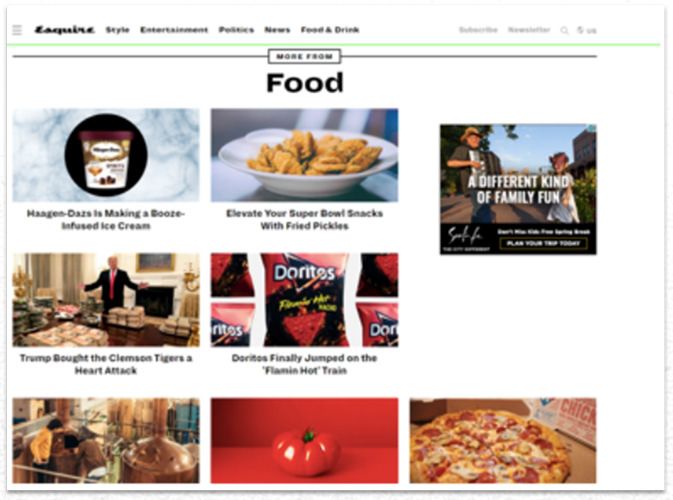This screenshot has width=673, height=500.
Task: Click the Doritos bags thumbnail
Action: point(304,300)
